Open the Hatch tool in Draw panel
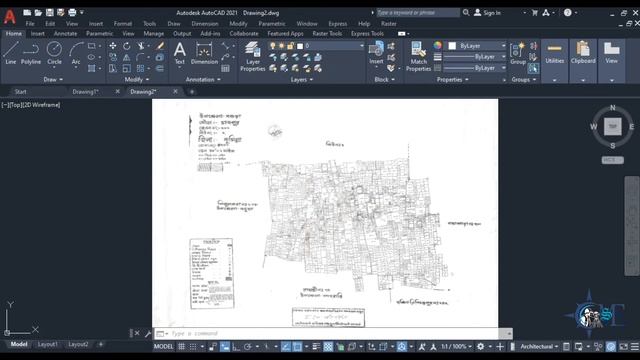Viewport: 640px width, 360px height. [x=91, y=69]
